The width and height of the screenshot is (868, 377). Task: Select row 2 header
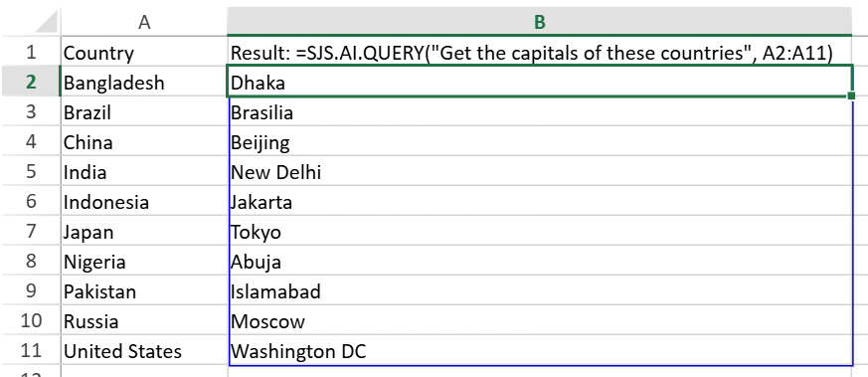[x=31, y=82]
